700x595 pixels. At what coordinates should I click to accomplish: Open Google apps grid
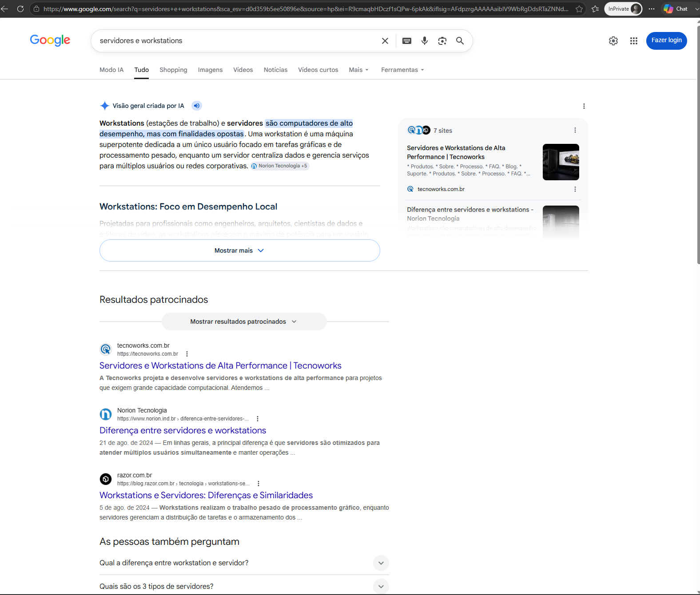click(634, 41)
